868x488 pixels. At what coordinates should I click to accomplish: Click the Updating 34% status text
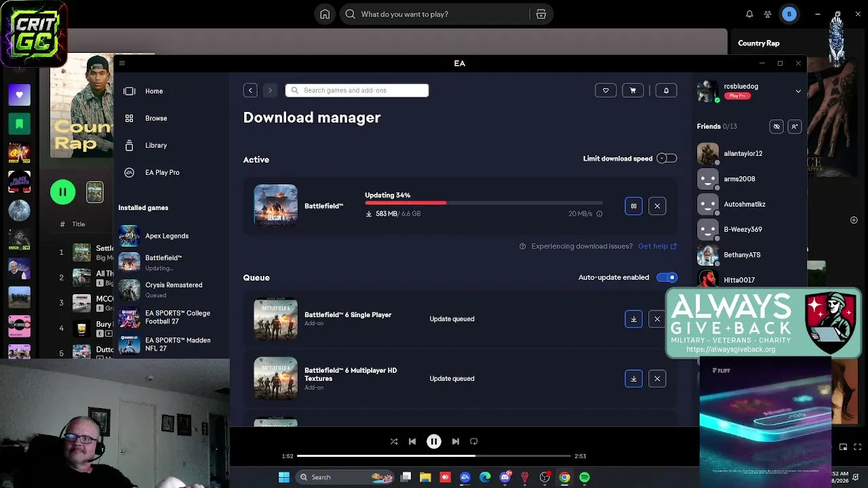click(x=387, y=195)
